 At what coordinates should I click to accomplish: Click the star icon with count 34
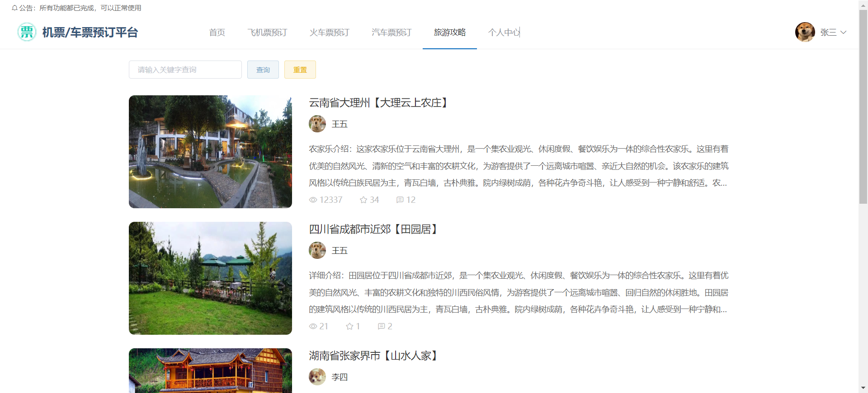pos(363,200)
